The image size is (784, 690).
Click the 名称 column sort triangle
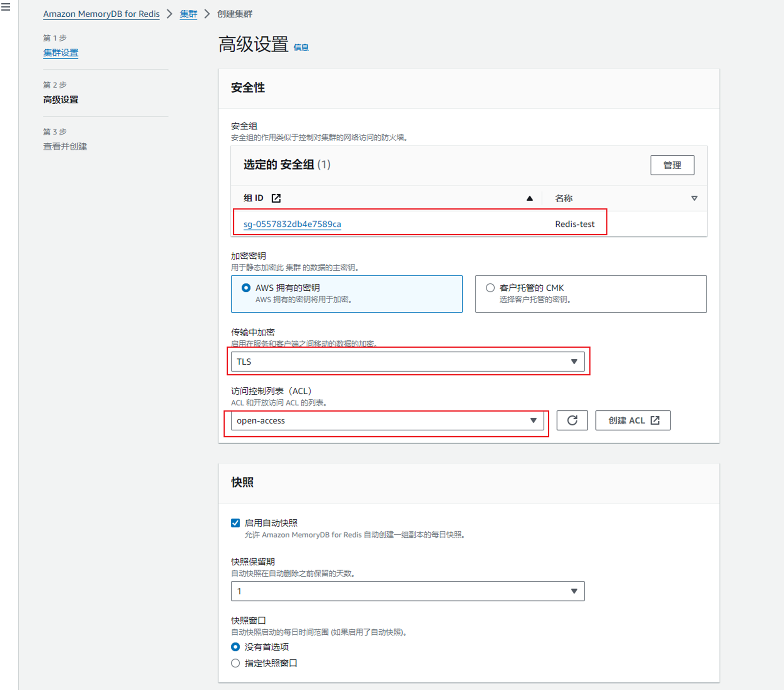pos(694,198)
